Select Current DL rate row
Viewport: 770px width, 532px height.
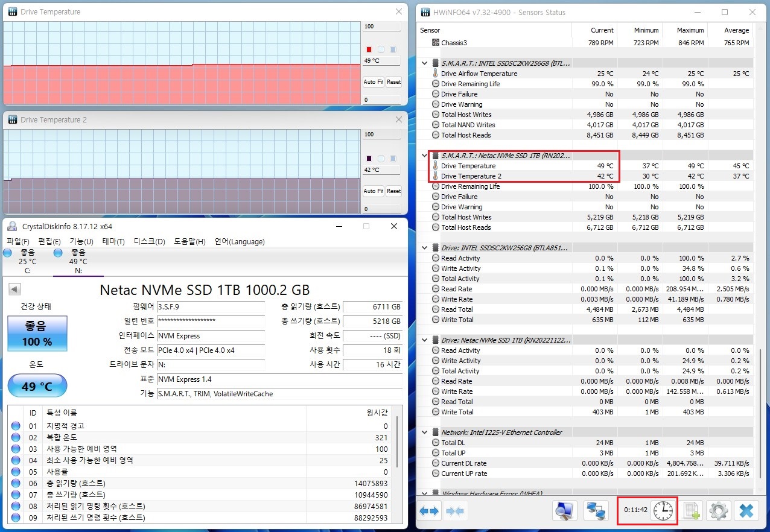pos(585,463)
